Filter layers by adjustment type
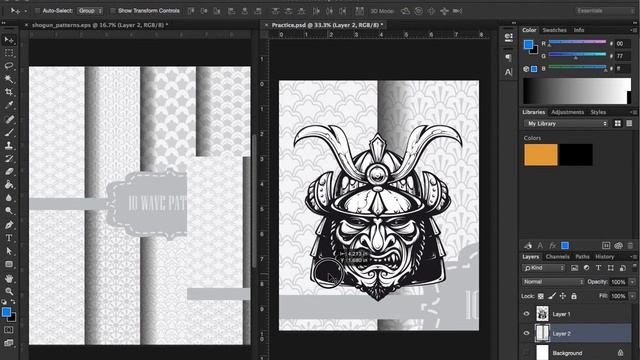Screen dimensions: 640x360 pos(586,268)
